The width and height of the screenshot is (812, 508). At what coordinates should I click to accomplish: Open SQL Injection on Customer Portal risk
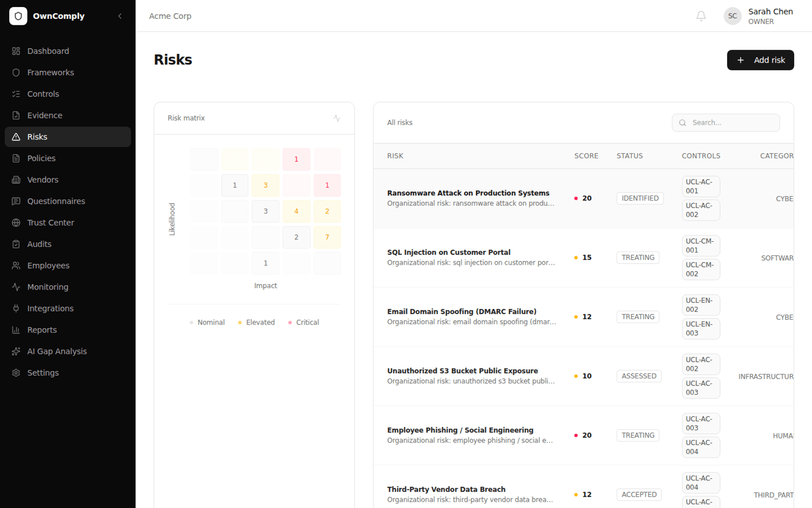click(449, 252)
